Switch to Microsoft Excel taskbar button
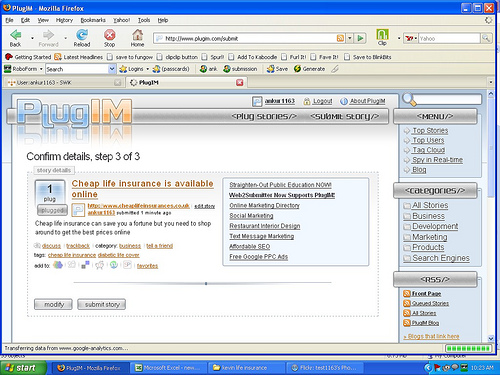 (168, 368)
